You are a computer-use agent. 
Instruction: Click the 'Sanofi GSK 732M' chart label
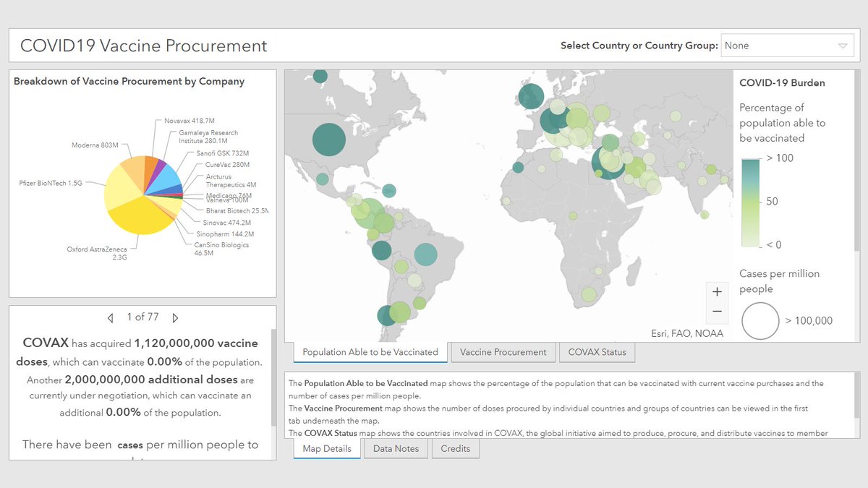pos(223,153)
